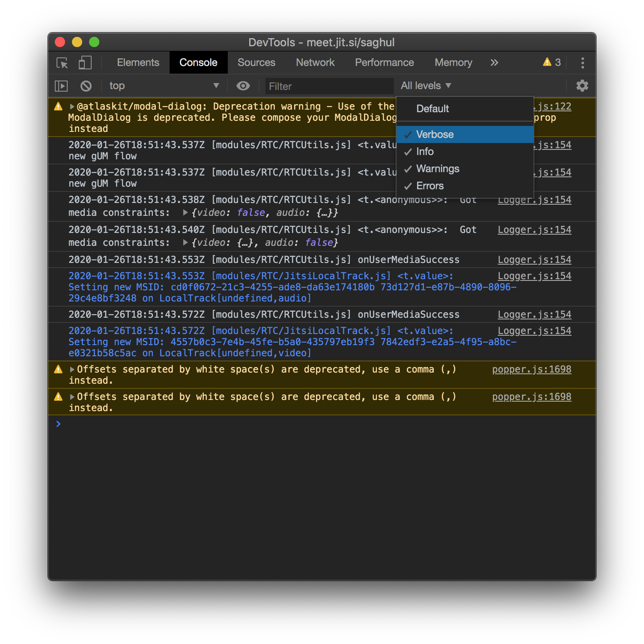Toggle the Errors log level
The width and height of the screenshot is (644, 644).
pyautogui.click(x=465, y=186)
